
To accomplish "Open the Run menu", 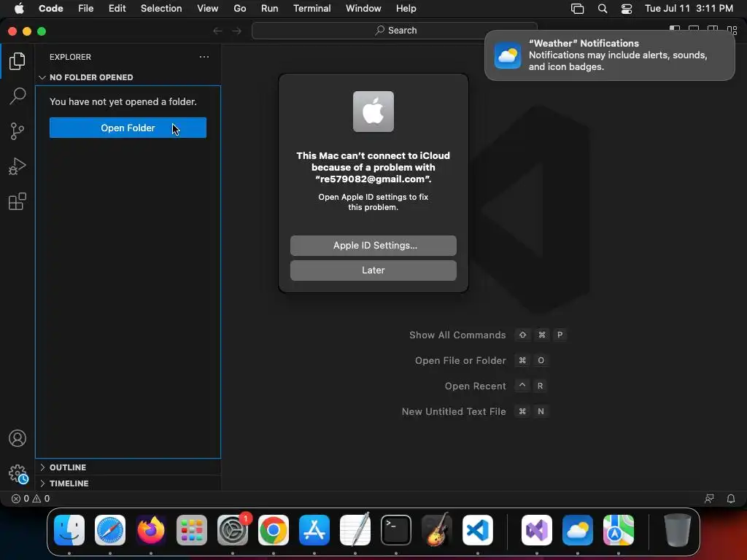I will [270, 9].
